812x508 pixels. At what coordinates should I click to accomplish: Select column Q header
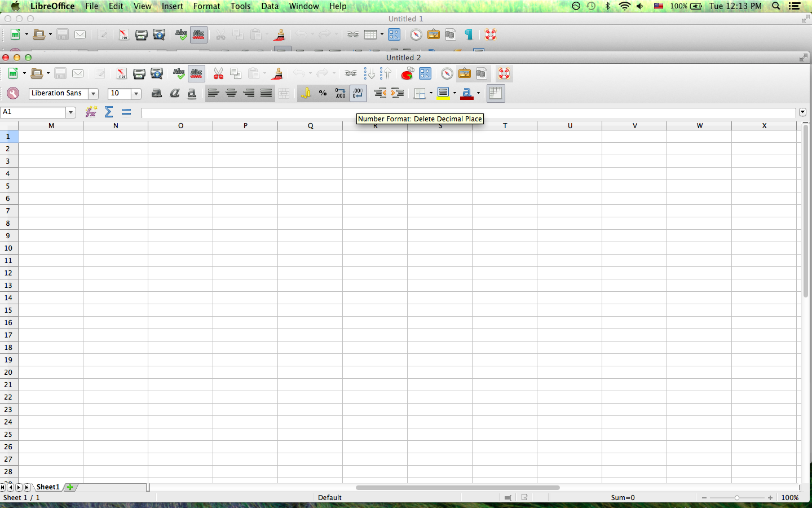[310, 126]
